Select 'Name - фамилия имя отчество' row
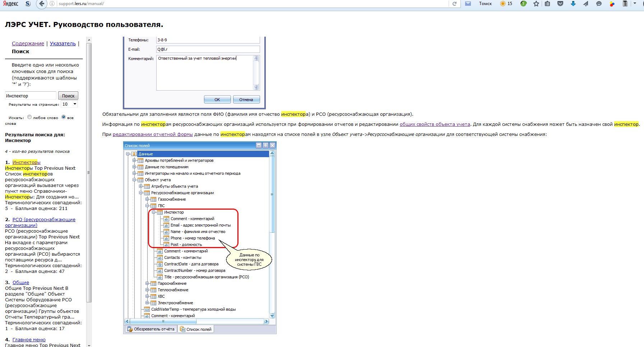The height and width of the screenshot is (347, 644). tap(198, 232)
